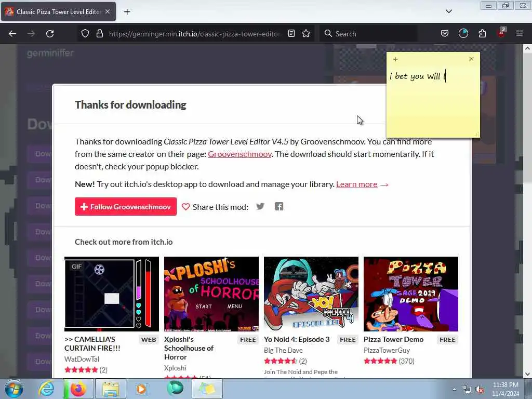Open CAMELLIA'S CURTAIN FIRE thumbnail
This screenshot has height=399, width=532.
point(112,294)
